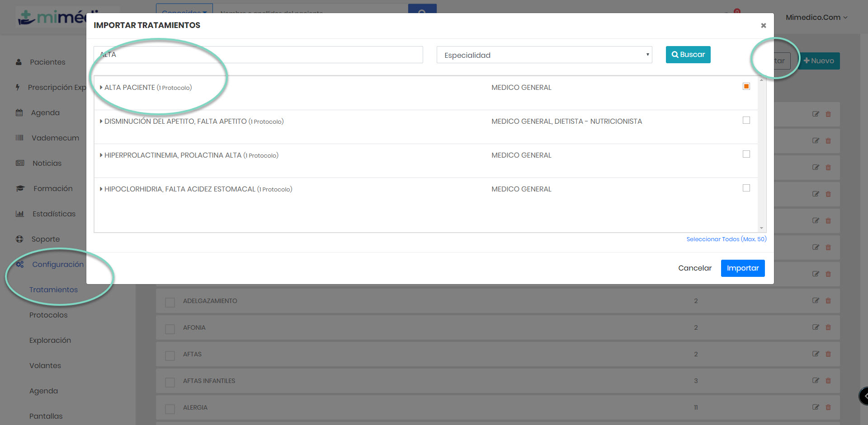Click the Estadísticas chart icon
This screenshot has width=868, height=425.
pyautogui.click(x=19, y=214)
